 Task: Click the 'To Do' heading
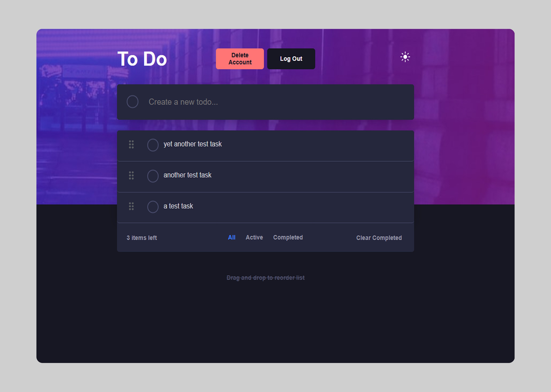click(142, 59)
